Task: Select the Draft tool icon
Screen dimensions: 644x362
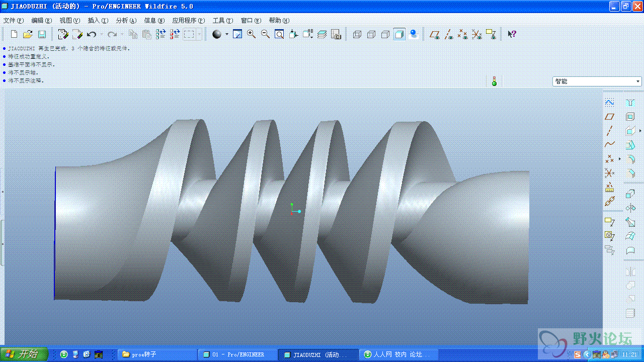Action: [x=630, y=145]
